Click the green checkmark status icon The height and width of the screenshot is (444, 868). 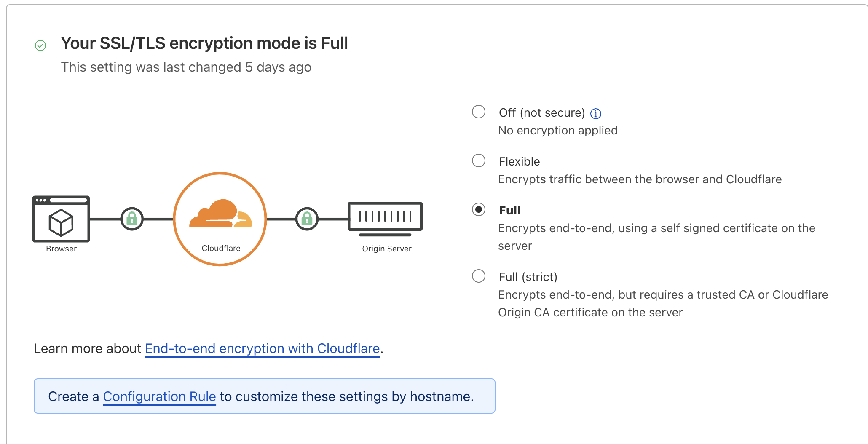pyautogui.click(x=40, y=45)
